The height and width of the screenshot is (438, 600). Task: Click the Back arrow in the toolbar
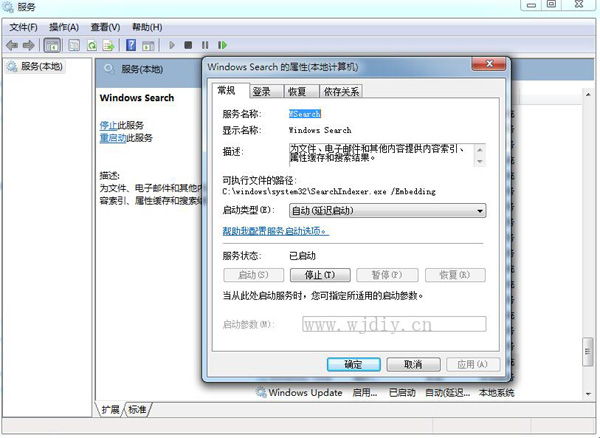tap(12, 45)
